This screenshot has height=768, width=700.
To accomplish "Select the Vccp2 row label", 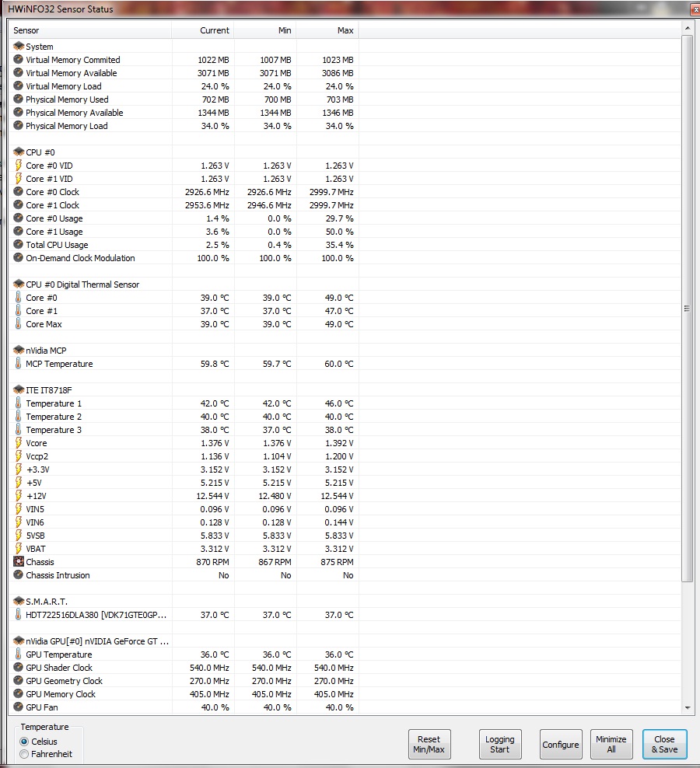I will click(37, 456).
